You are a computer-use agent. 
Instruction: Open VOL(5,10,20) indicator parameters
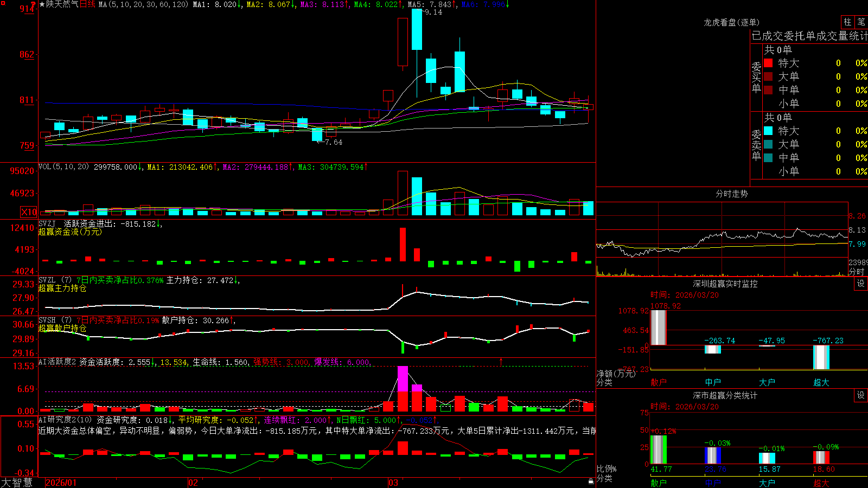coord(63,167)
